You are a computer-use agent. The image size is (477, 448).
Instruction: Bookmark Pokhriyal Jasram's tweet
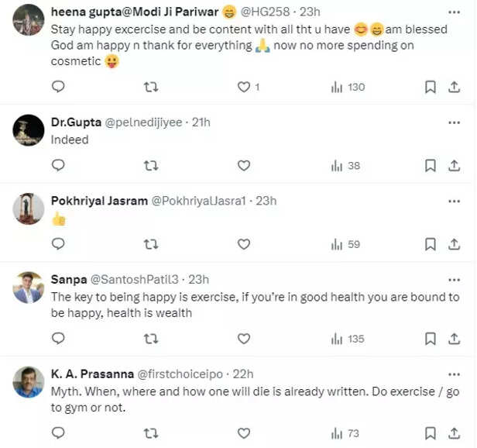pos(431,244)
